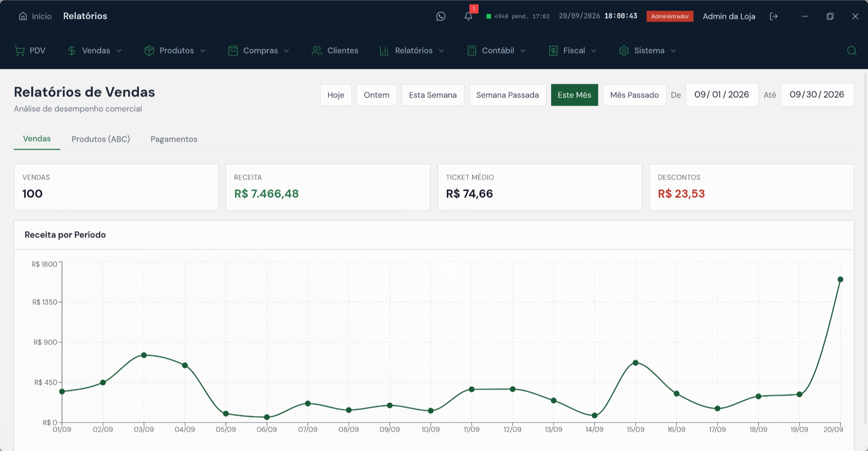Choose the Mês Passado filter
868x451 pixels.
pos(635,95)
